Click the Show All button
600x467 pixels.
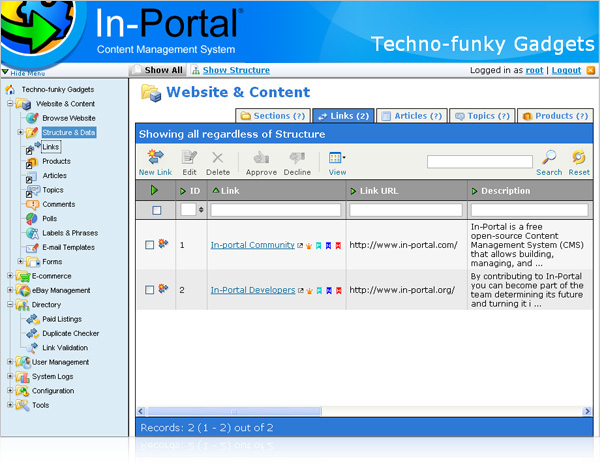pyautogui.click(x=157, y=70)
